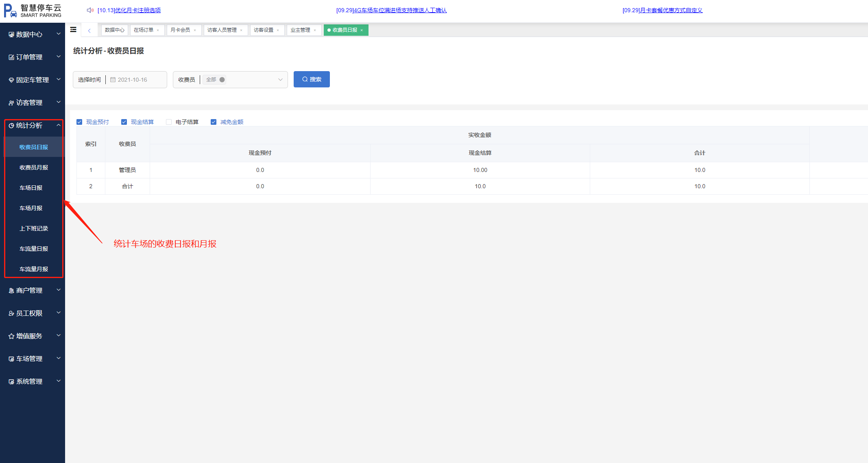The width and height of the screenshot is (868, 463).
Task: Click the 员工权限 sidebar icon
Action: click(x=11, y=313)
